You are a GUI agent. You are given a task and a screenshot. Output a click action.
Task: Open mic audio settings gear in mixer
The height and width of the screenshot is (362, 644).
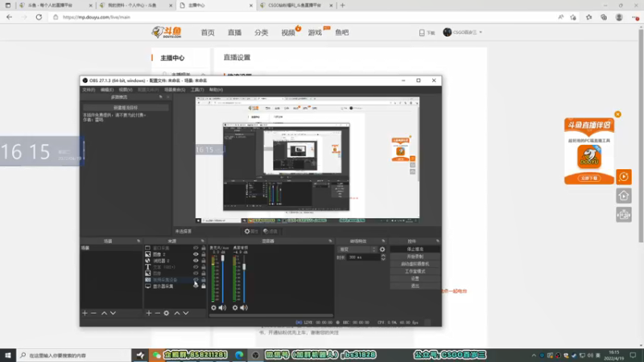(x=213, y=307)
